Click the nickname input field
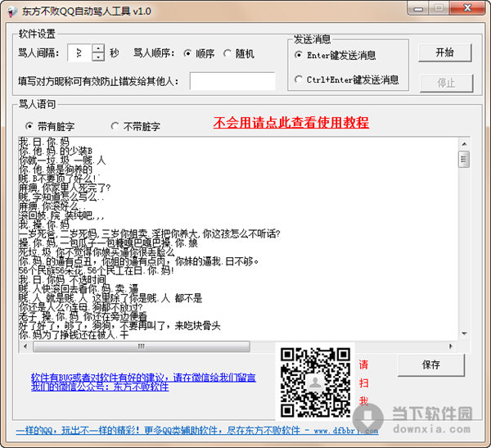 pos(232,81)
